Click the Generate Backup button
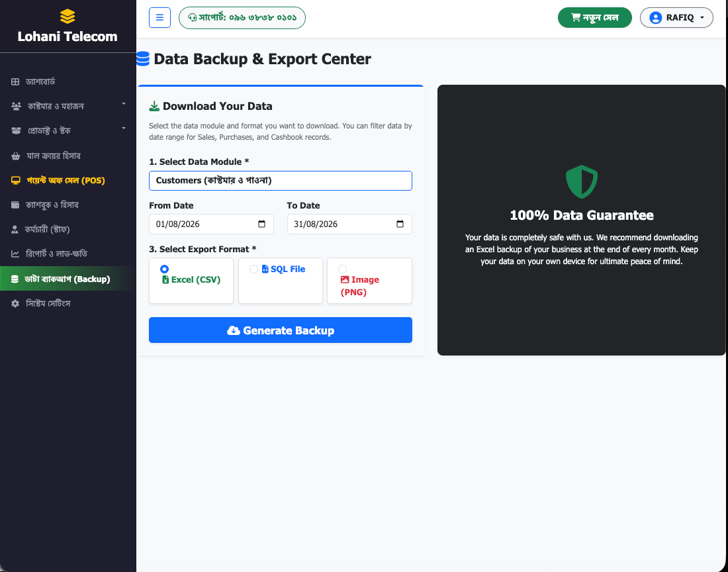Viewport: 728px width, 572px height. tap(281, 330)
